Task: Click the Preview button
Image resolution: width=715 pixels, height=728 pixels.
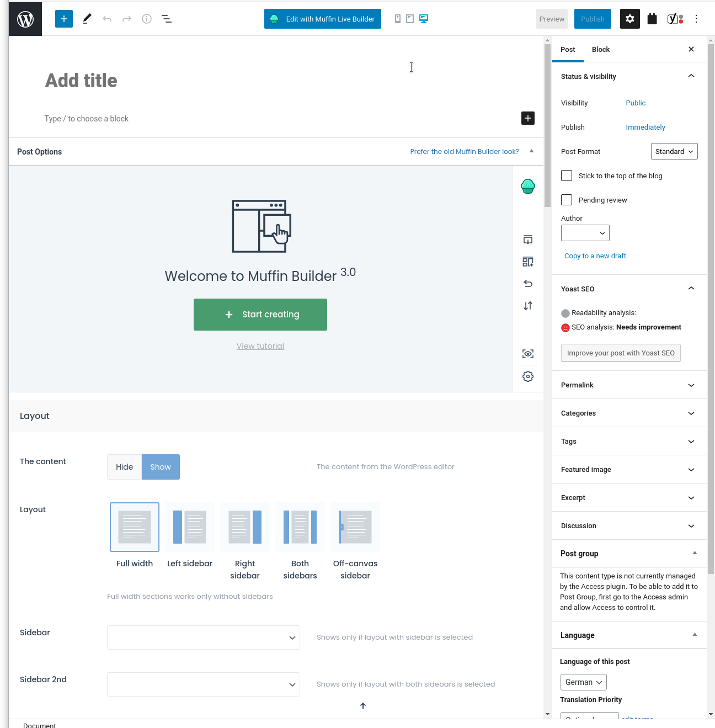Action: click(552, 19)
